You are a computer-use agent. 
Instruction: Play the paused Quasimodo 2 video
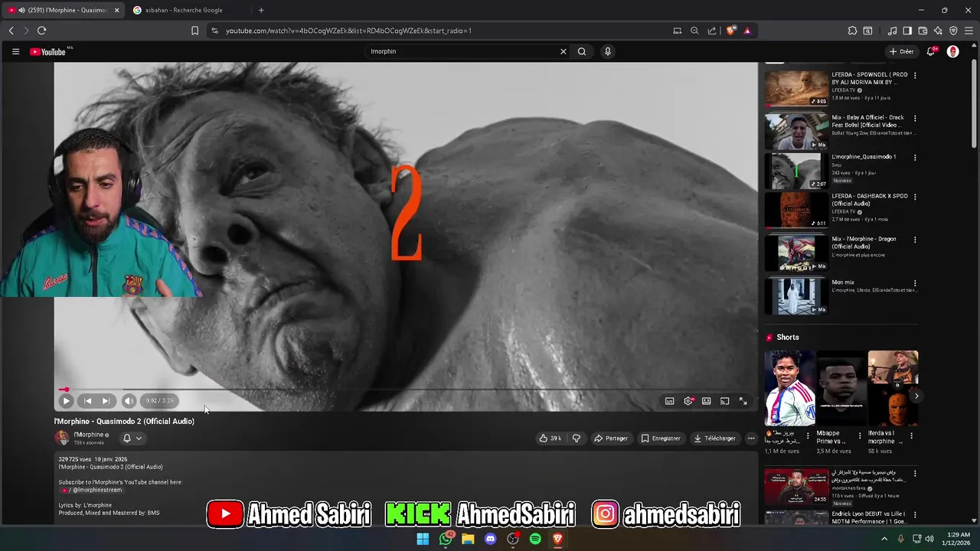66,401
